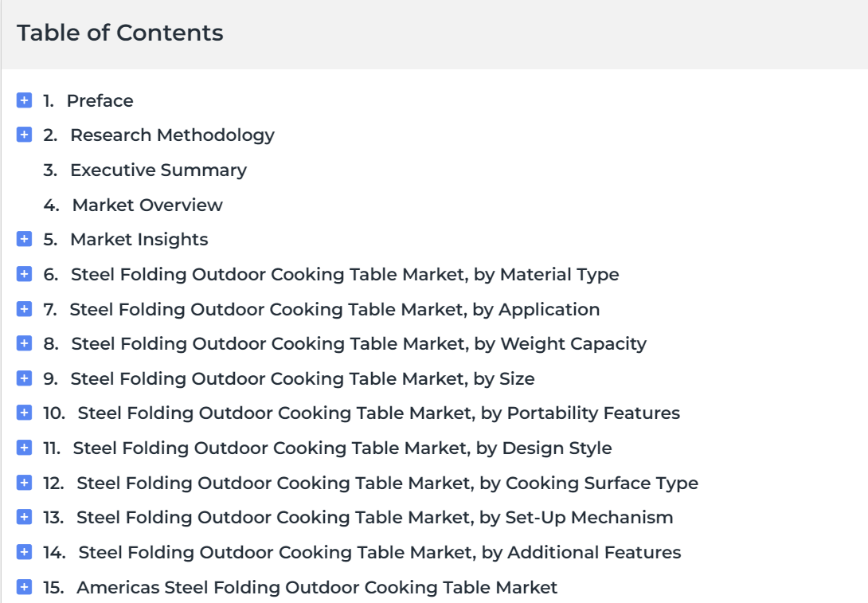This screenshot has height=603, width=868.
Task: Click plus icon beside by Weight Capacity
Action: (x=25, y=343)
